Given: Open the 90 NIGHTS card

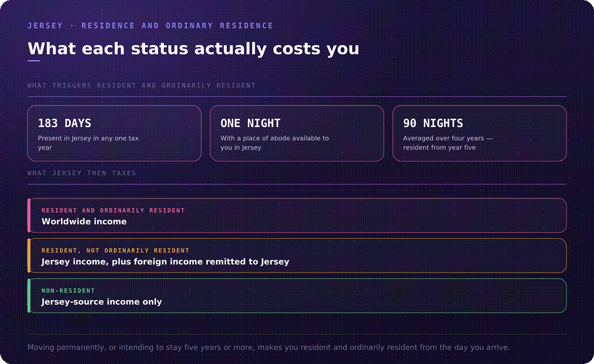Looking at the screenshot, I should [479, 133].
